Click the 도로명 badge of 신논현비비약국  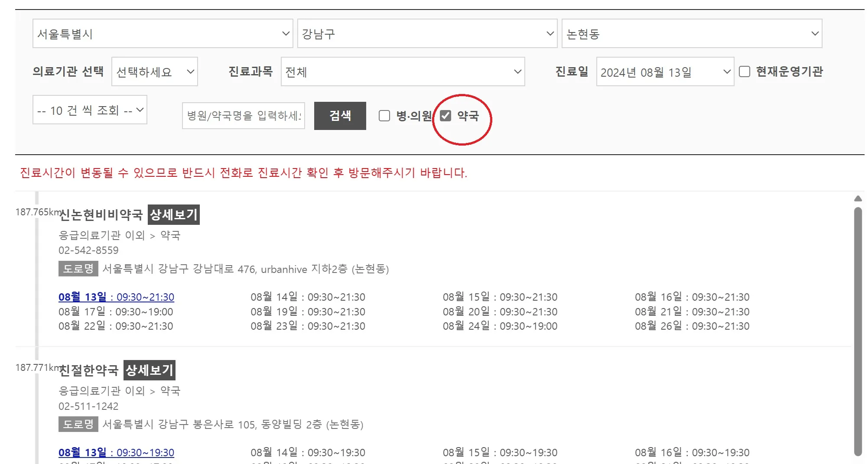(78, 269)
